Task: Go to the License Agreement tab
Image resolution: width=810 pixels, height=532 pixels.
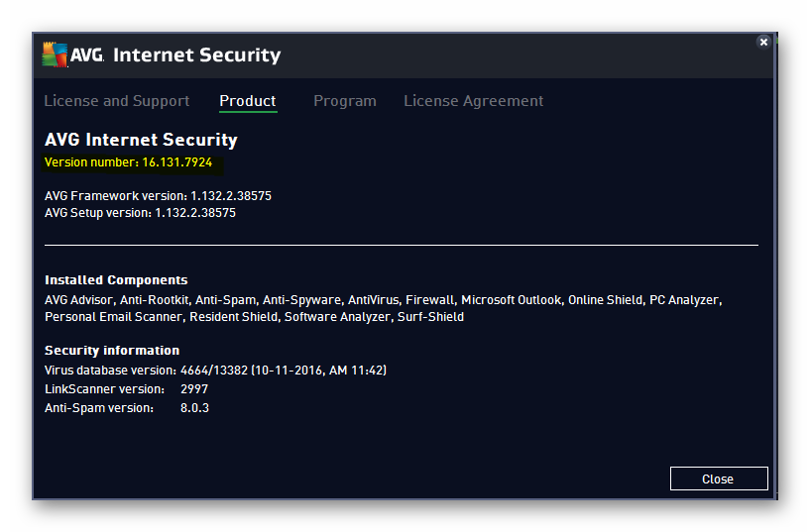Action: (x=473, y=101)
